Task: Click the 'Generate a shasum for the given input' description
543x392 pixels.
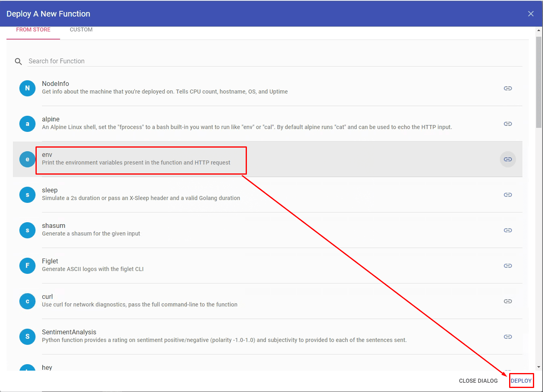Action: click(x=91, y=234)
